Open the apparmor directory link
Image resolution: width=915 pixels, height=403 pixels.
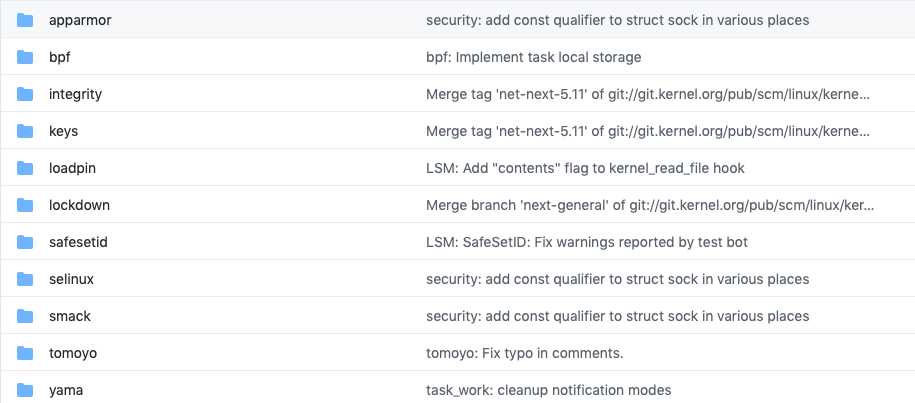point(80,20)
